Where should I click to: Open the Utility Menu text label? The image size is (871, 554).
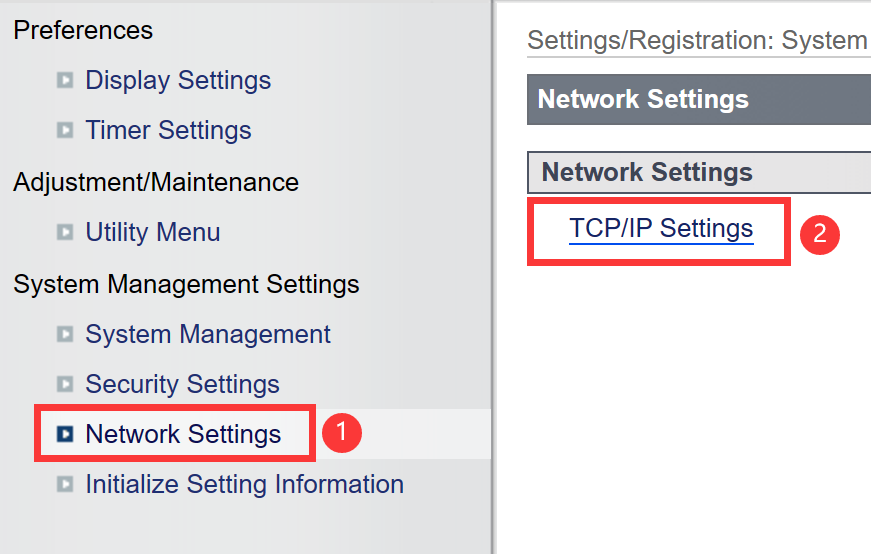tap(153, 232)
